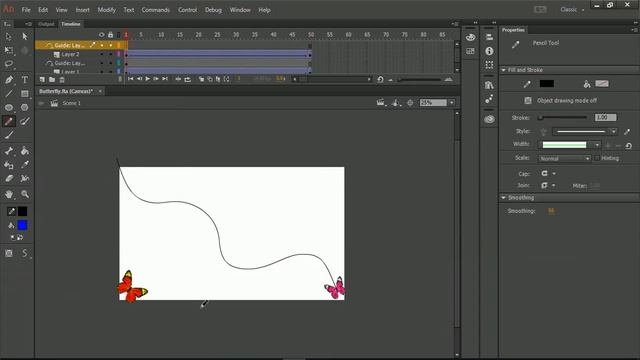Toggle Show/Hide All Layers eye icon

pyautogui.click(x=101, y=35)
